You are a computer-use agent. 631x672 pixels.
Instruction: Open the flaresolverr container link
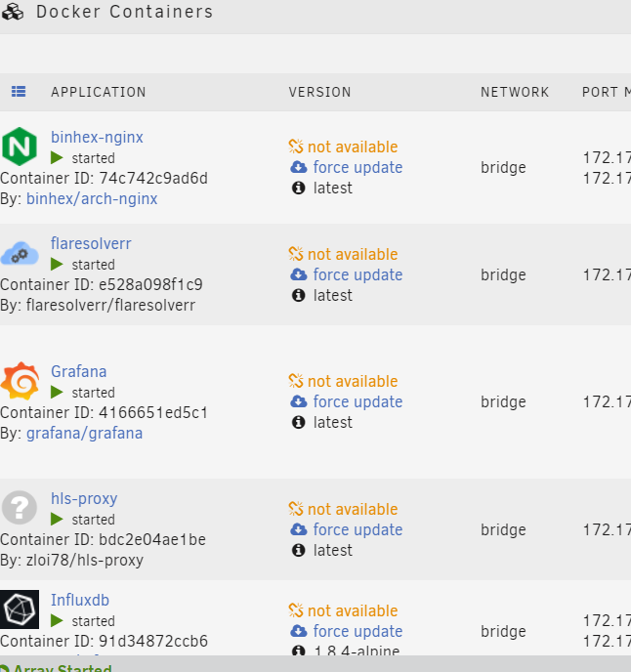91,243
